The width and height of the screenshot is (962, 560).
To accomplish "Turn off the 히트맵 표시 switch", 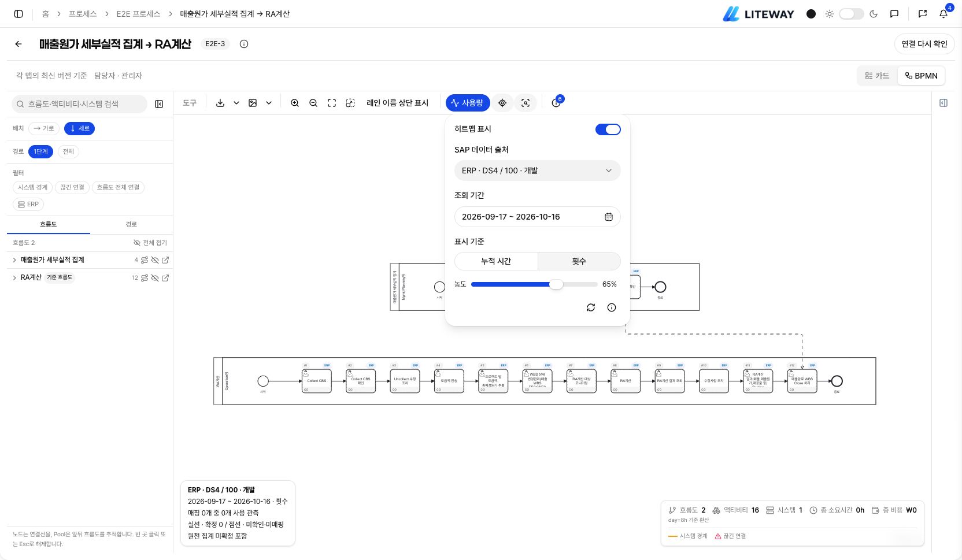I will (608, 129).
